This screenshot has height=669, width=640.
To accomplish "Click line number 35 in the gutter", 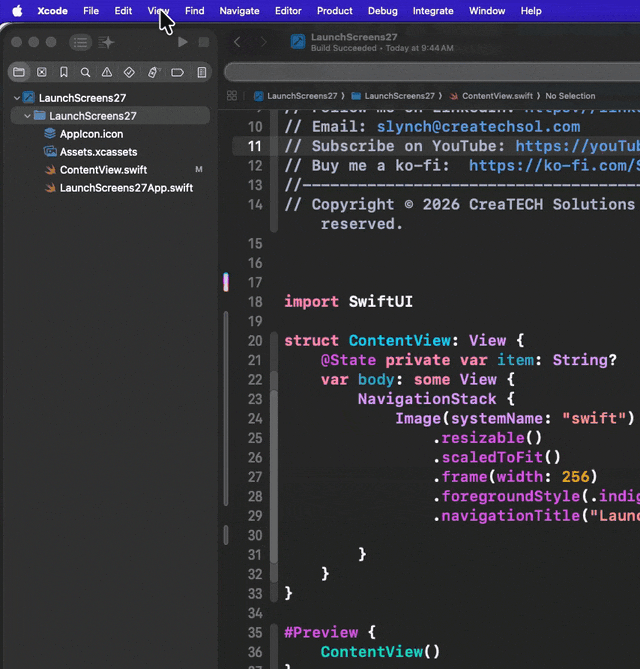I will (x=255, y=632).
